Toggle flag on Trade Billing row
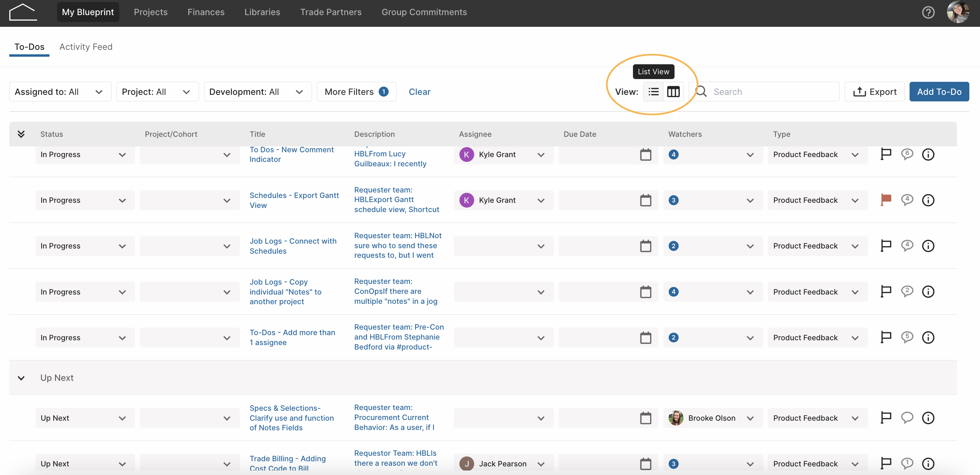This screenshot has height=475, width=980. [886, 463]
